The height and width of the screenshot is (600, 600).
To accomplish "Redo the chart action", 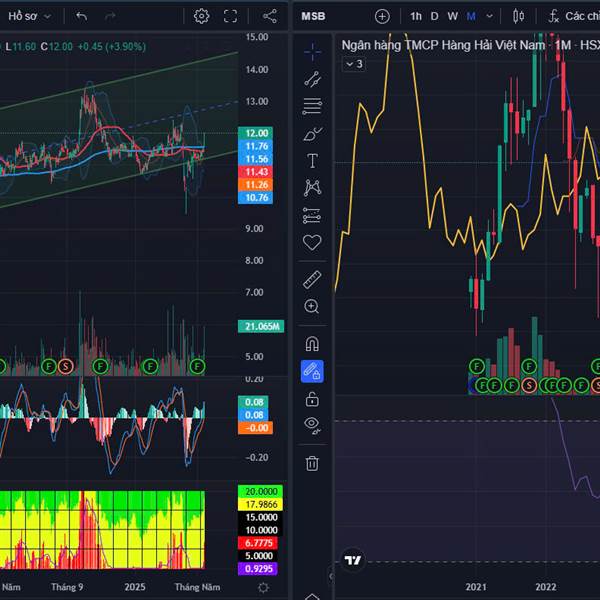I will click(x=110, y=16).
